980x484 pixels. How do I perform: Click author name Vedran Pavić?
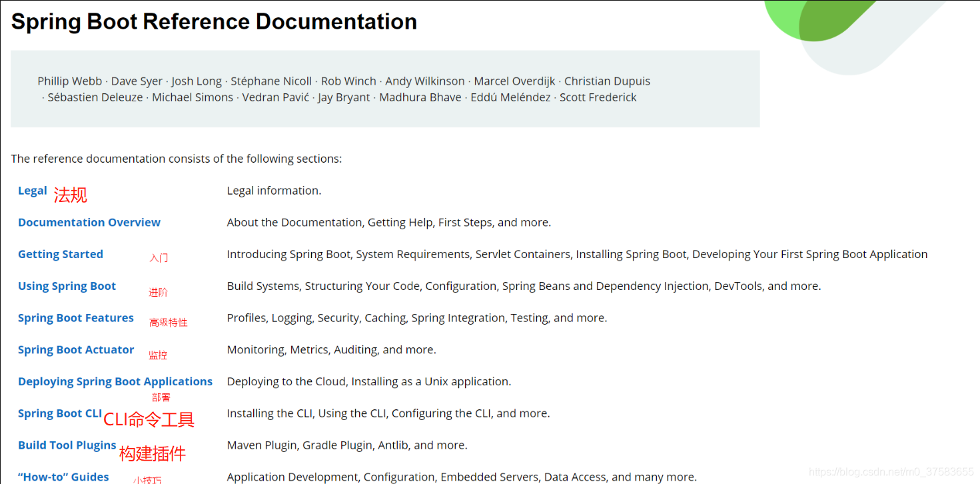(275, 97)
